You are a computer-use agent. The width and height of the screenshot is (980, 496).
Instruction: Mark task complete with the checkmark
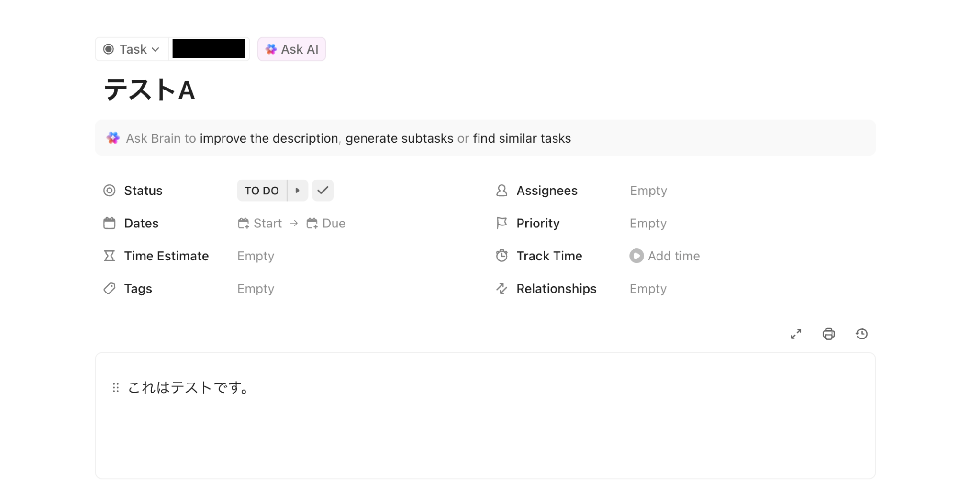click(323, 191)
